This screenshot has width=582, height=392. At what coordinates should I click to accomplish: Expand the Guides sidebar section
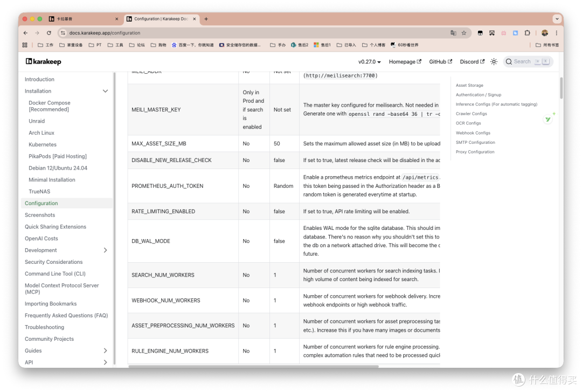(x=106, y=351)
